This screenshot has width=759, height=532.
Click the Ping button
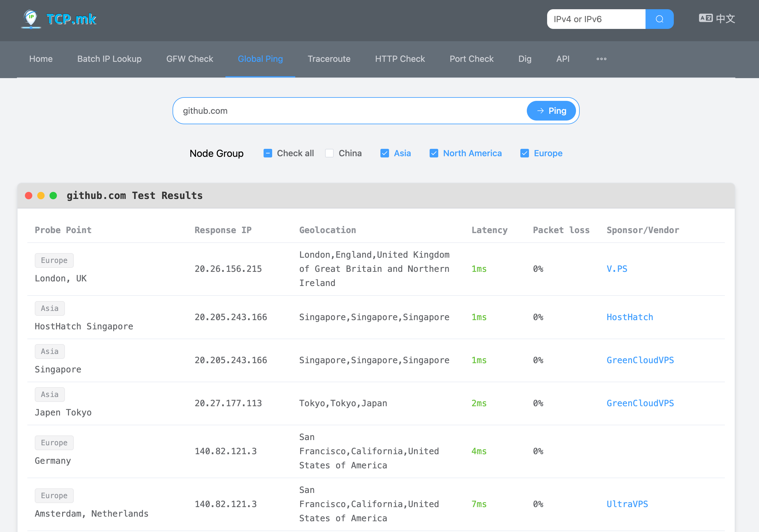551,111
